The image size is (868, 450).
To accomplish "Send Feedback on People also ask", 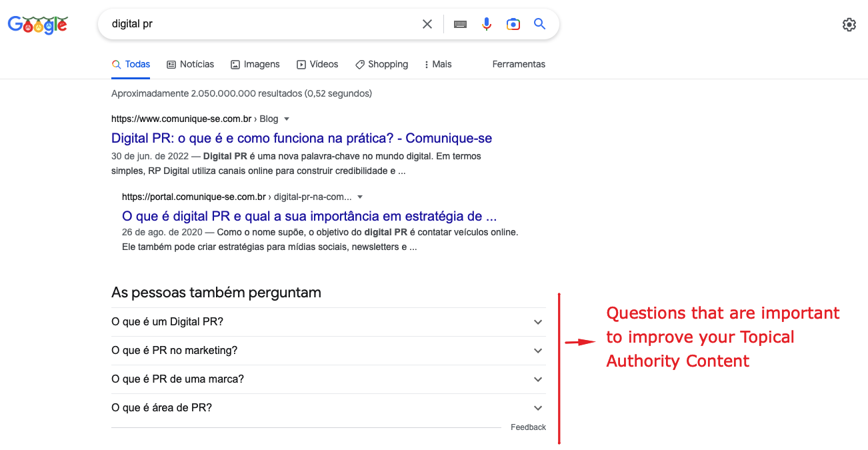I will (528, 427).
